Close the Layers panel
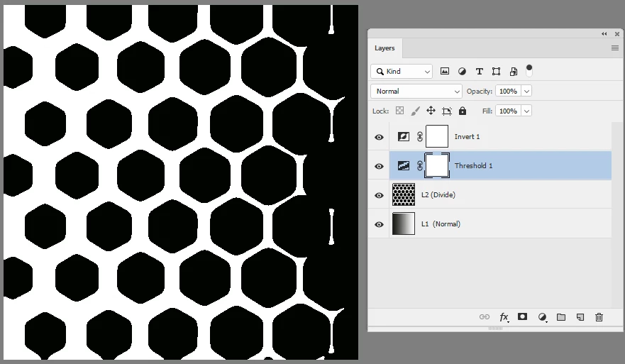 [617, 34]
